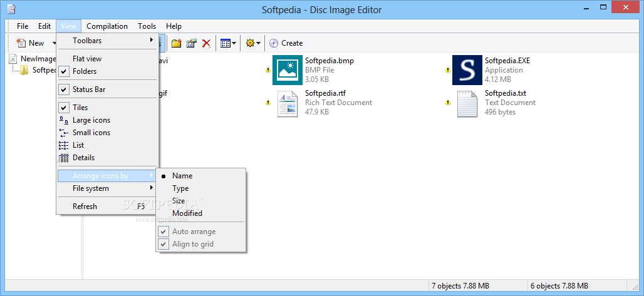
Task: Click the New document toolbar button
Action: (x=30, y=43)
